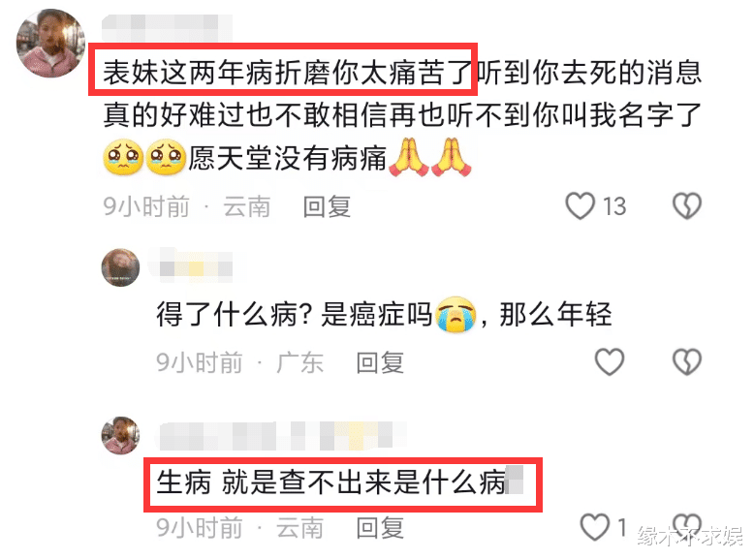Dislike the top comment via broken heart
Screen dimensions: 754x560
[687, 206]
